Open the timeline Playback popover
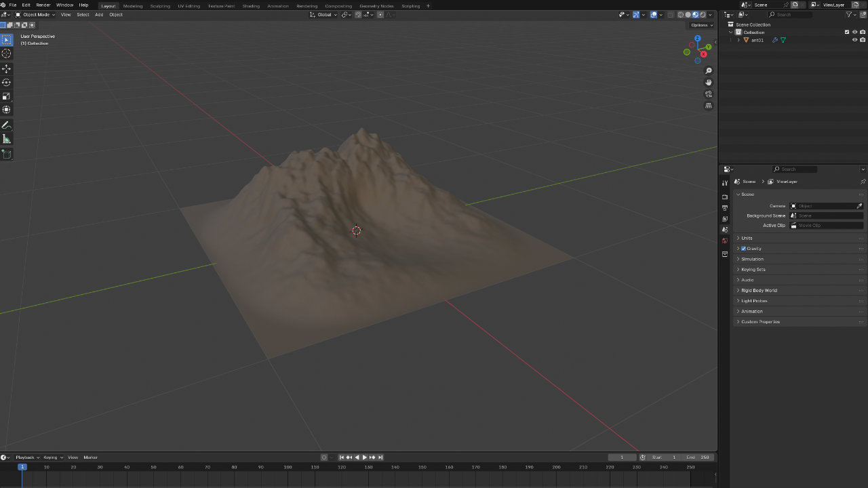The width and height of the screenshot is (868, 488). tap(27, 457)
